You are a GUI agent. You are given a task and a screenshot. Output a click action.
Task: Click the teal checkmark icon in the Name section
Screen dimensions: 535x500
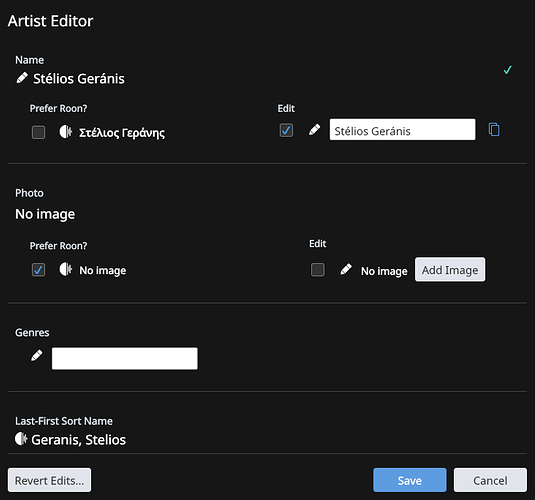(507, 70)
